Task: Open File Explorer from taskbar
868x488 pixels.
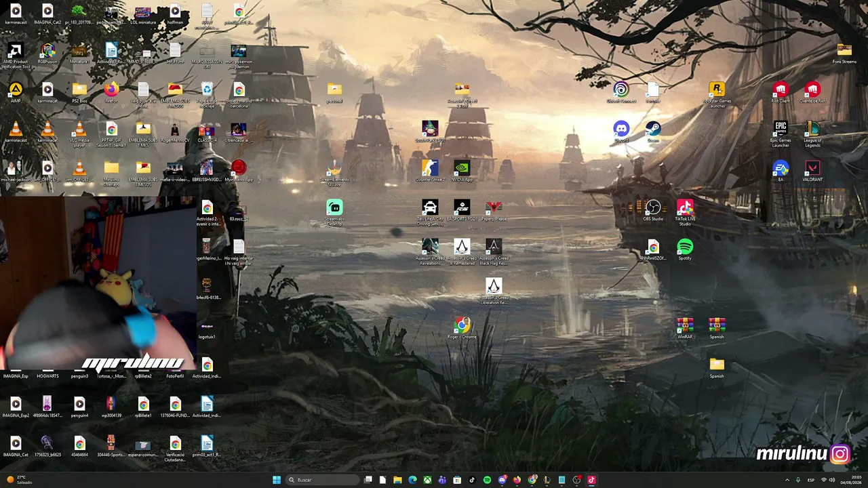Action: coord(397,480)
